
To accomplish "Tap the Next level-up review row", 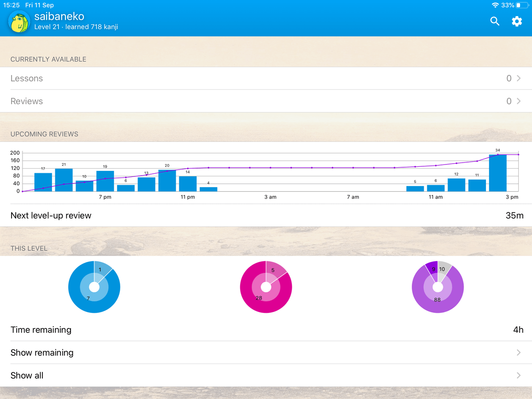I will coord(266,215).
